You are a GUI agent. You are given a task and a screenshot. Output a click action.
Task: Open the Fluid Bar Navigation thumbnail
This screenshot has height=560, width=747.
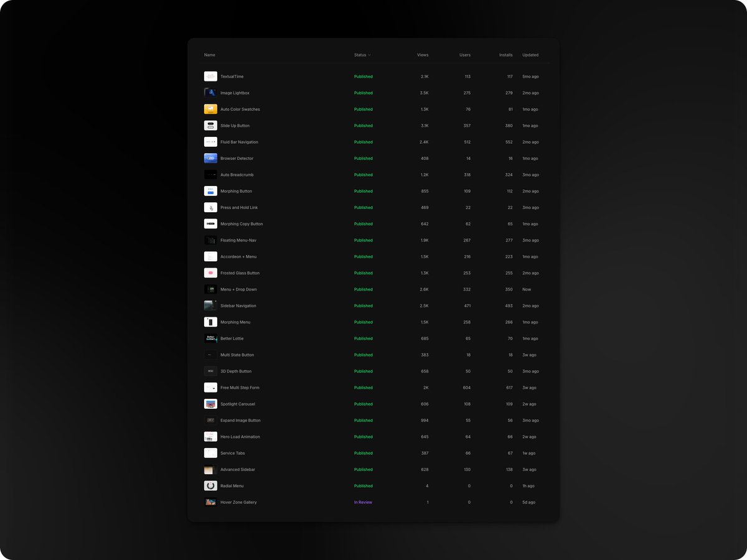[210, 142]
